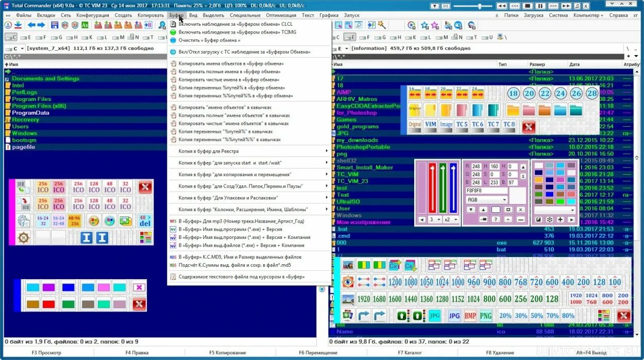Viewport: 644px width, 360px height.
Task: Click 'Alt+F4 Выход' button
Action: [591, 353]
